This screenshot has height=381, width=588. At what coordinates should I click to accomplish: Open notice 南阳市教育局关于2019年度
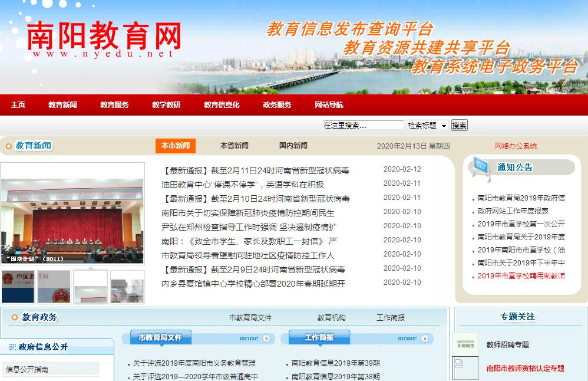[521, 237]
